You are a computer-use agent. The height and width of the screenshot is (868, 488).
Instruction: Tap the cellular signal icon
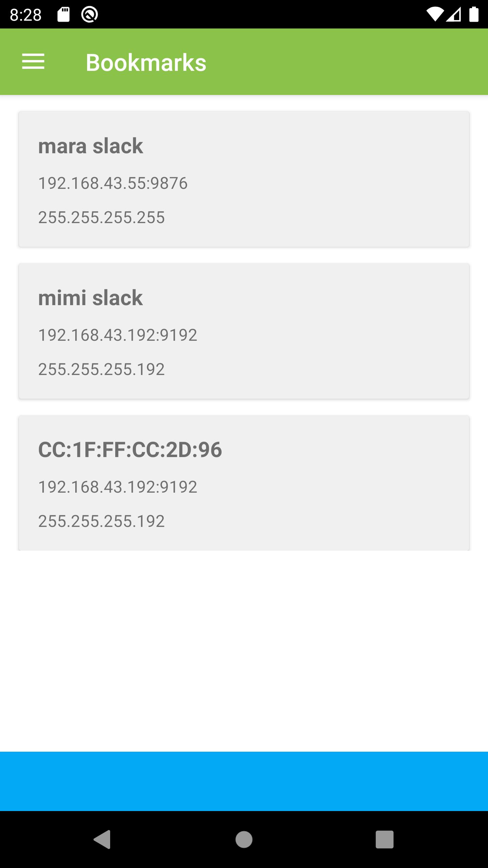click(454, 15)
